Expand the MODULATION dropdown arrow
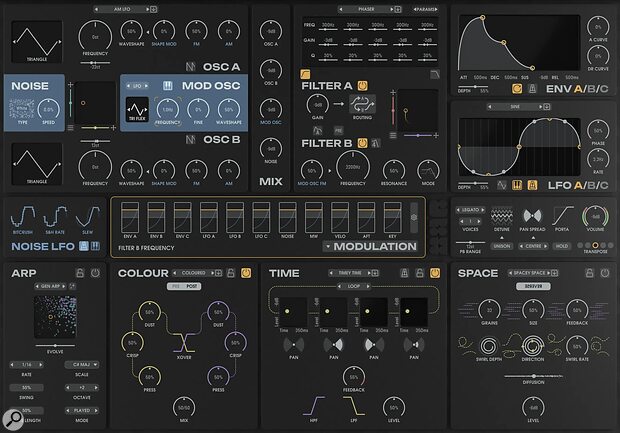The width and height of the screenshot is (620, 433). (x=328, y=246)
